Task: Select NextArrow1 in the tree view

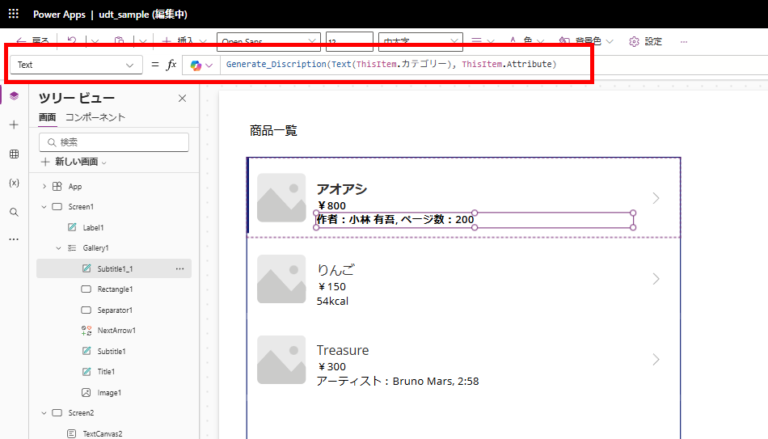Action: pos(116,330)
